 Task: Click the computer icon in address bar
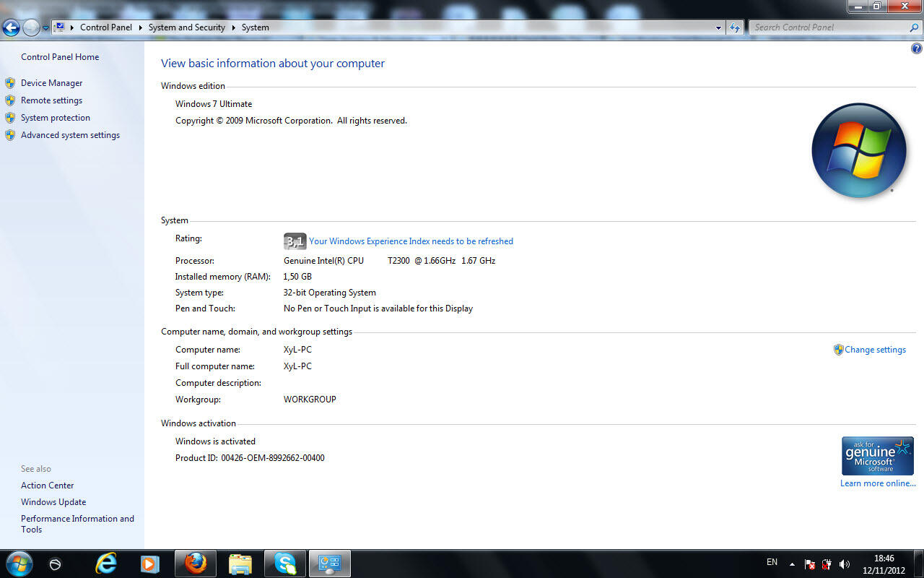click(x=60, y=27)
